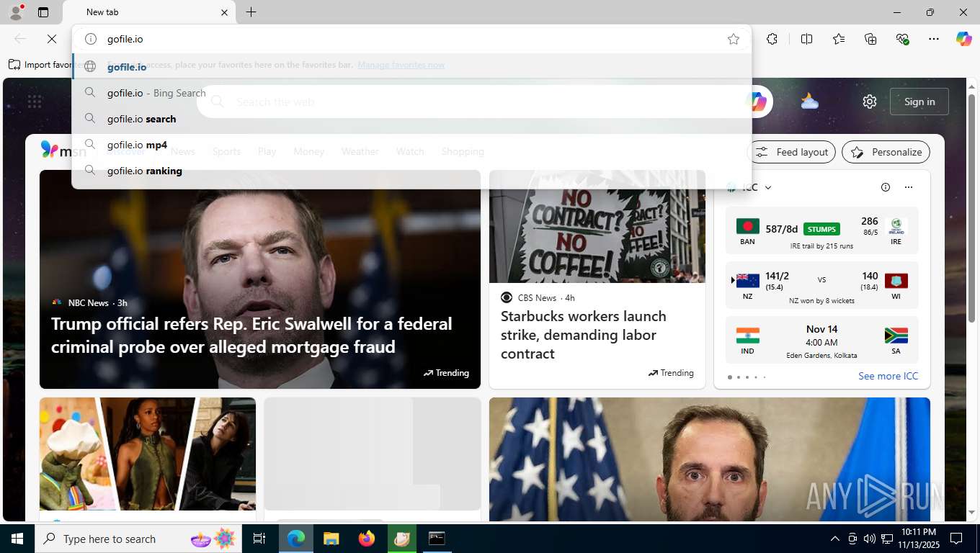Open the Collections icon

coord(870,39)
